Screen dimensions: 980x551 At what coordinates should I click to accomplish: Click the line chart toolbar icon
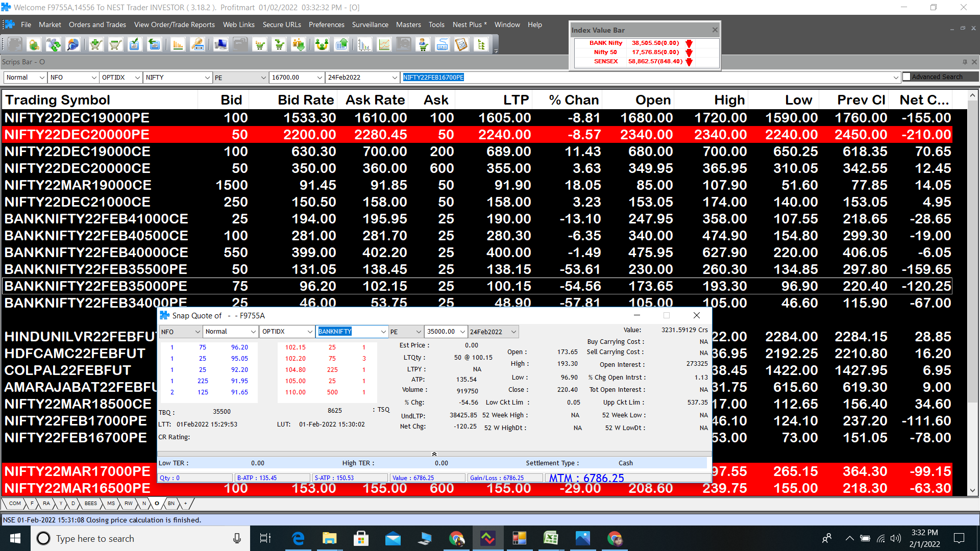click(x=384, y=45)
